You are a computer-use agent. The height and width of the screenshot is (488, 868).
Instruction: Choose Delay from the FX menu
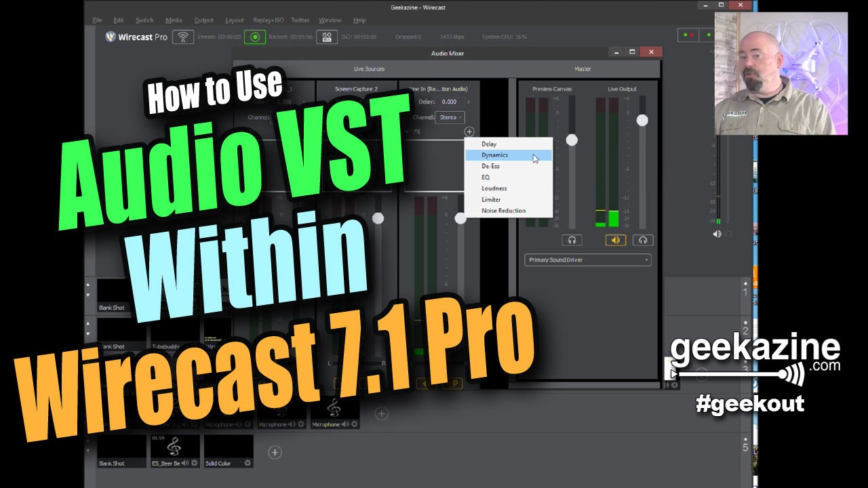[x=508, y=144]
